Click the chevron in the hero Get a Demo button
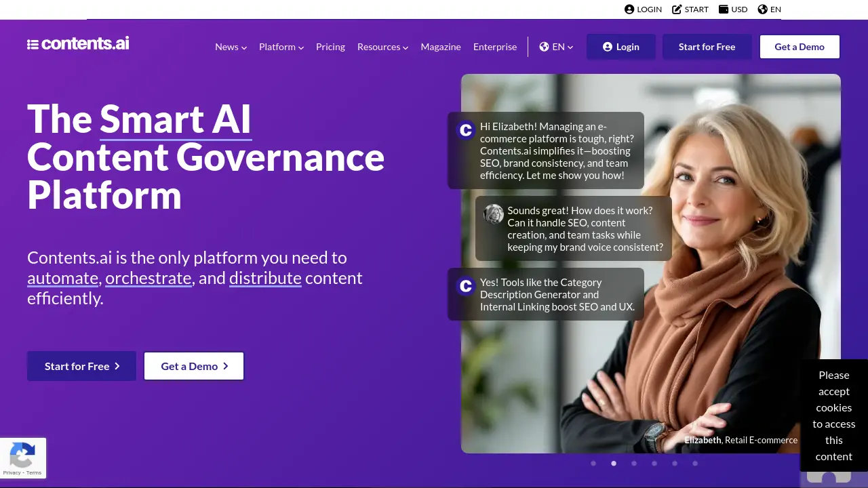This screenshot has height=488, width=868. tap(226, 366)
